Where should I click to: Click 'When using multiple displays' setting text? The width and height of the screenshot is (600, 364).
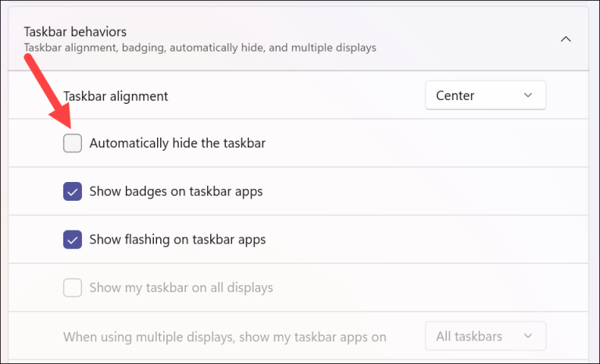coord(225,337)
